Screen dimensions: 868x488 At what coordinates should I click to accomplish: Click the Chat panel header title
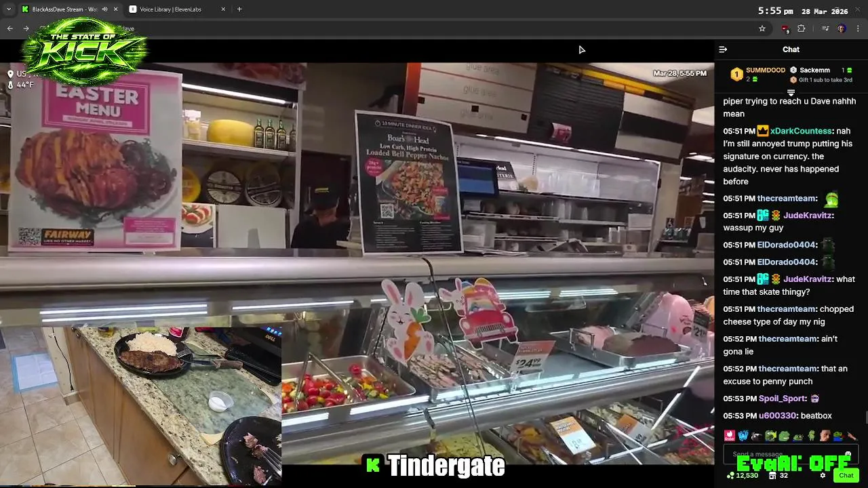coord(791,49)
